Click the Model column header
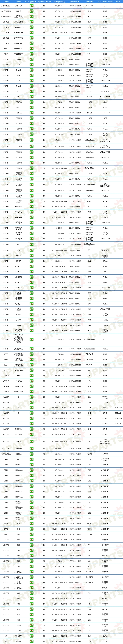The width and height of the screenshot is (123, 644). click(19, 2)
